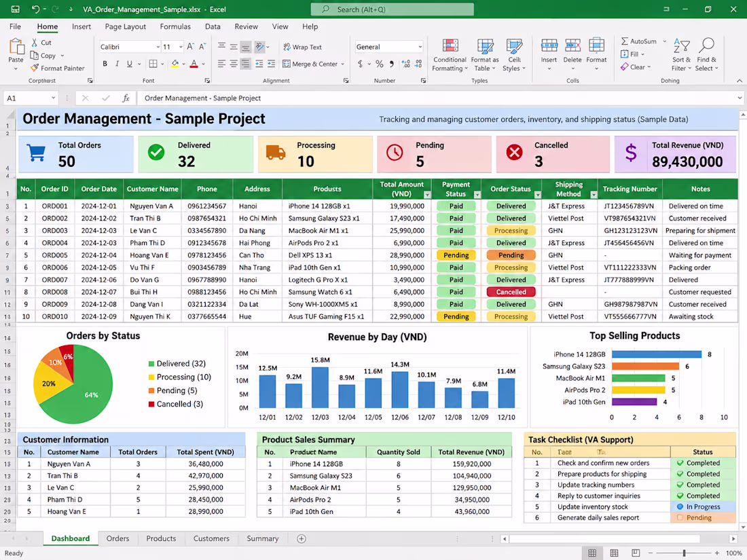Click the Percent Style icon
The image size is (747, 560).
pos(379,64)
